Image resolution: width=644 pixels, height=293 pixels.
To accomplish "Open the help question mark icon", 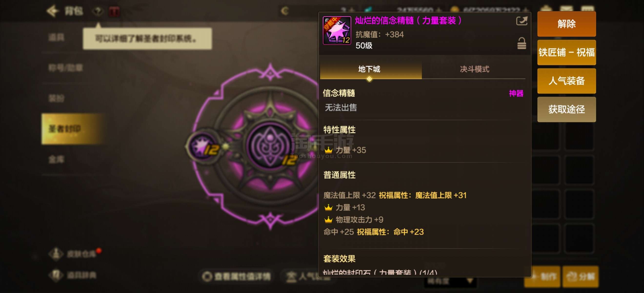I will 98,11.
